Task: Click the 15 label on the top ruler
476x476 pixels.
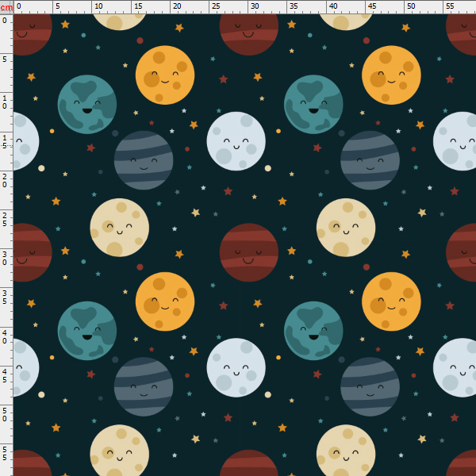Action: point(138,6)
